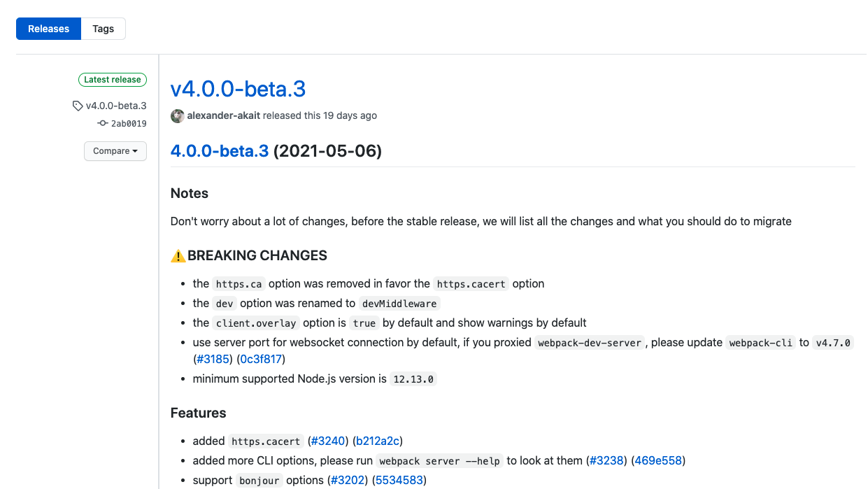Click the warning emoji before BREAKING CHANGES
This screenshot has height=489, width=868.
[178, 255]
